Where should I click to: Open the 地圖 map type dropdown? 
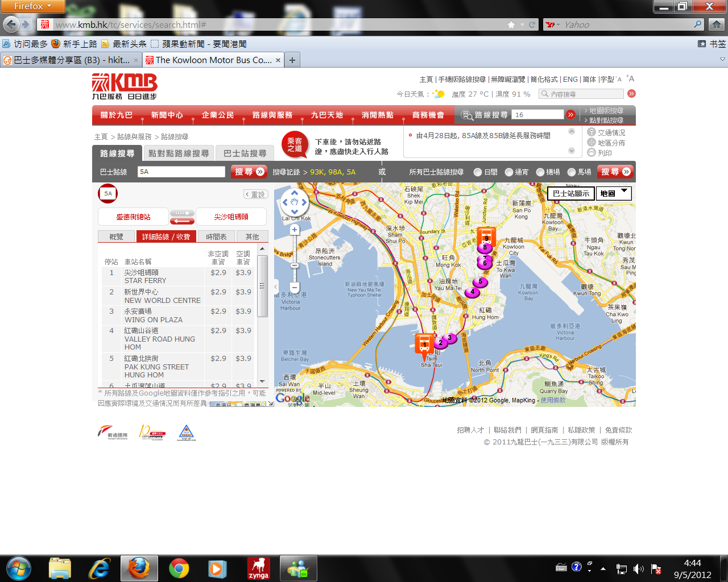[x=614, y=193]
